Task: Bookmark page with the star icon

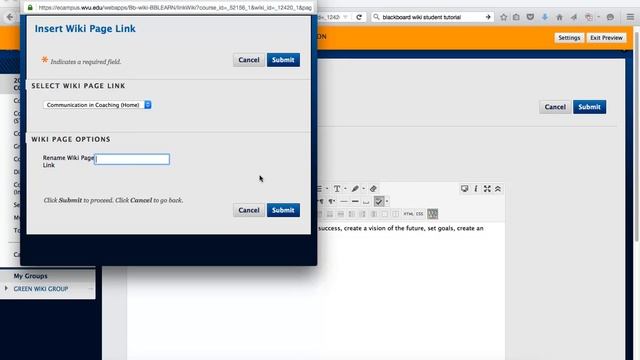Action: pyautogui.click(x=504, y=17)
